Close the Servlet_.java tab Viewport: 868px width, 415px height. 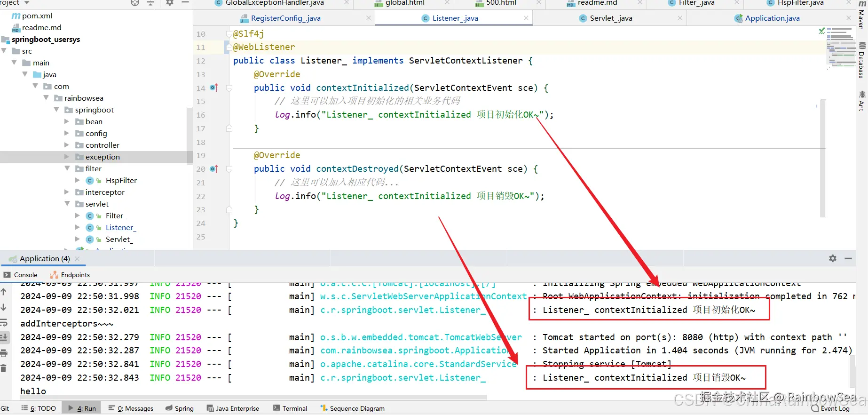pyautogui.click(x=680, y=18)
